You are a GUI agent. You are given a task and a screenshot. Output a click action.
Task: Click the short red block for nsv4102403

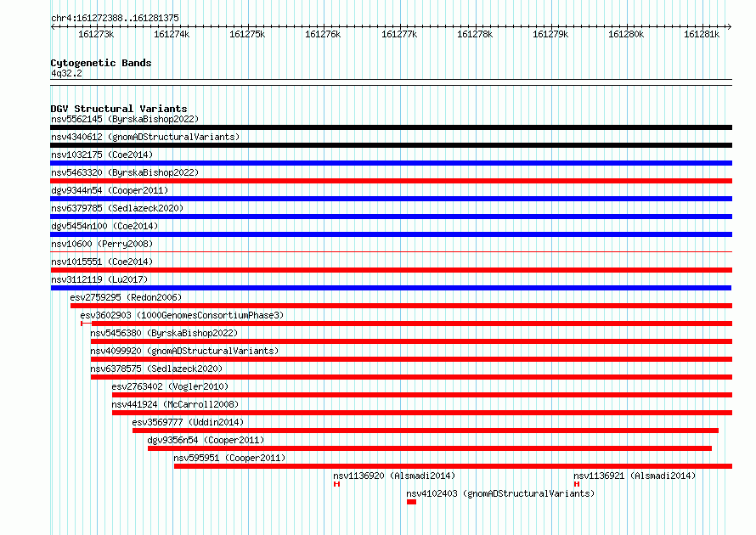coord(411,502)
